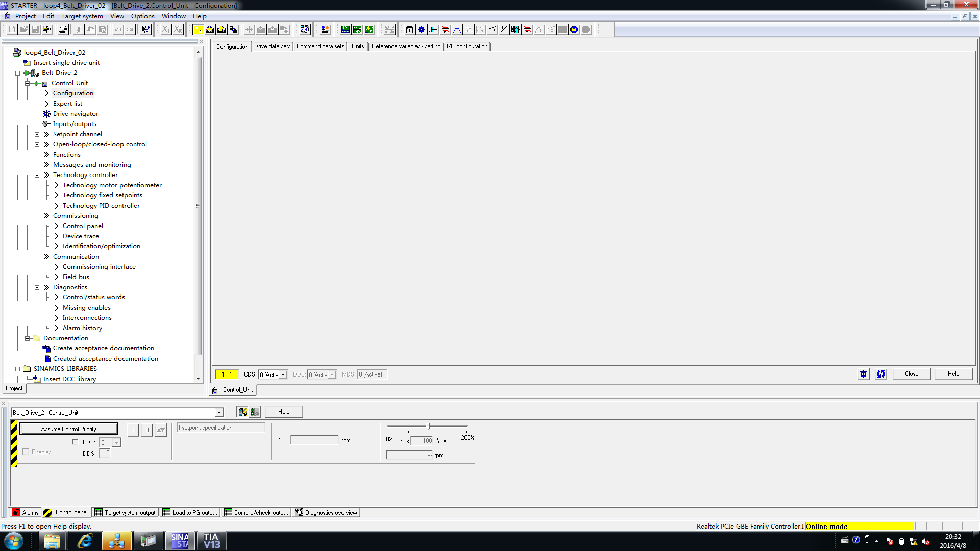
Task: Click the yellow Connect to target icon
Action: click(x=198, y=30)
